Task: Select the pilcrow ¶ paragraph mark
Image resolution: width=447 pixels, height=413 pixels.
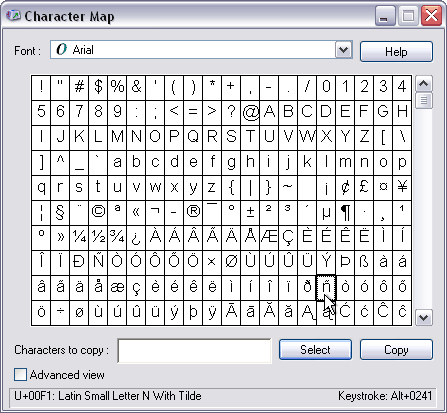Action: coord(345,212)
